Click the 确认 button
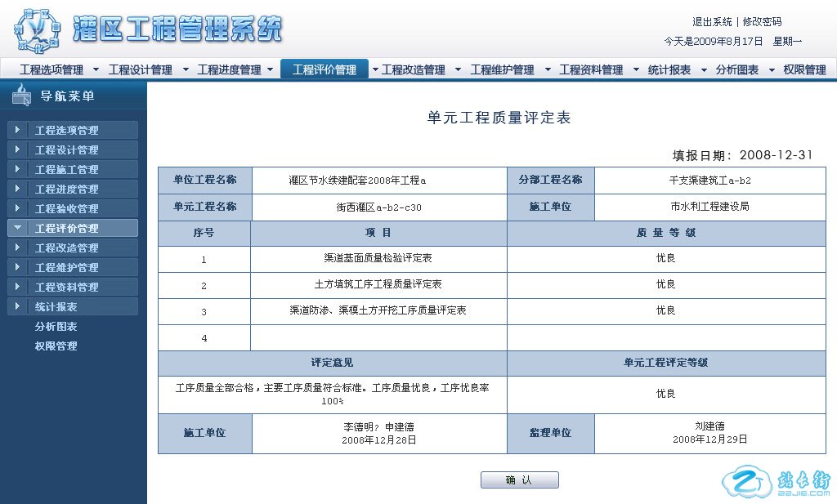The height and width of the screenshot is (504, 837). pos(519,479)
